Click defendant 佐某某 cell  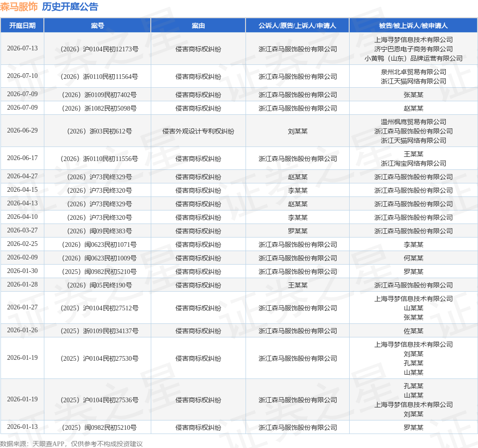(414, 331)
